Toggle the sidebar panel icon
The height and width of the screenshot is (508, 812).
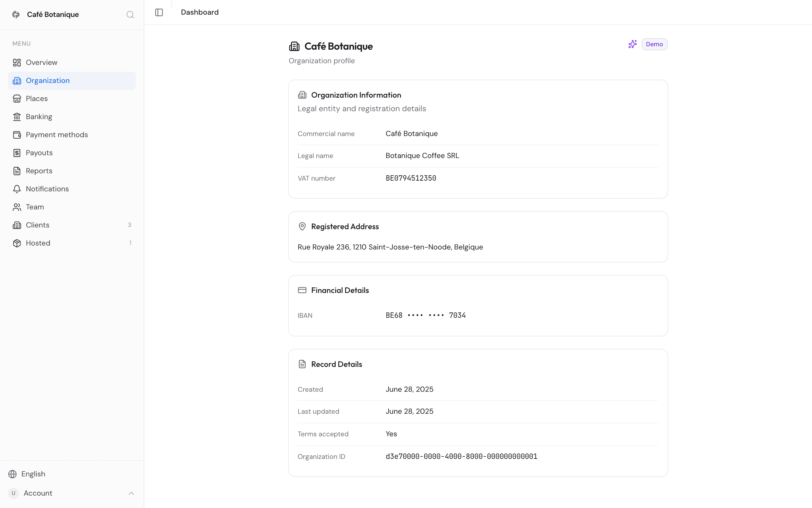159,12
